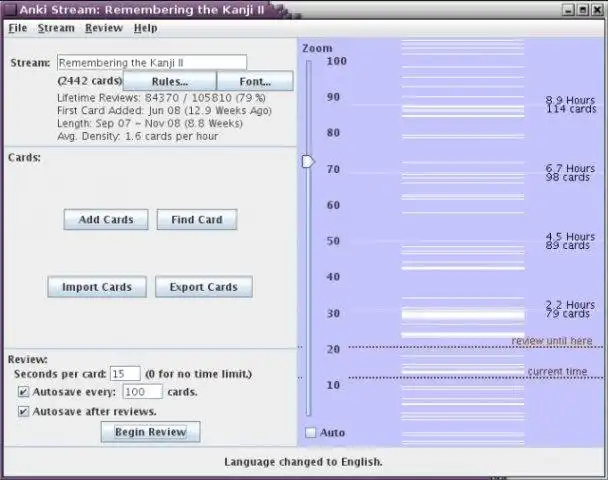
Task: Click the '4.5 Hours 89 cards' label
Action: click(x=570, y=241)
